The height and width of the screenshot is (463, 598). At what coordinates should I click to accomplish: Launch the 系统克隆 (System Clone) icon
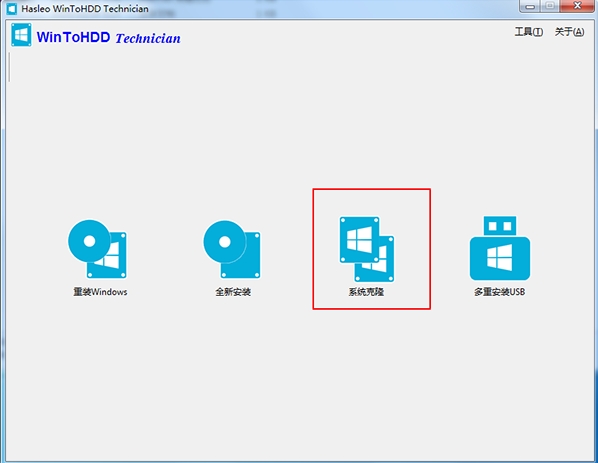367,249
